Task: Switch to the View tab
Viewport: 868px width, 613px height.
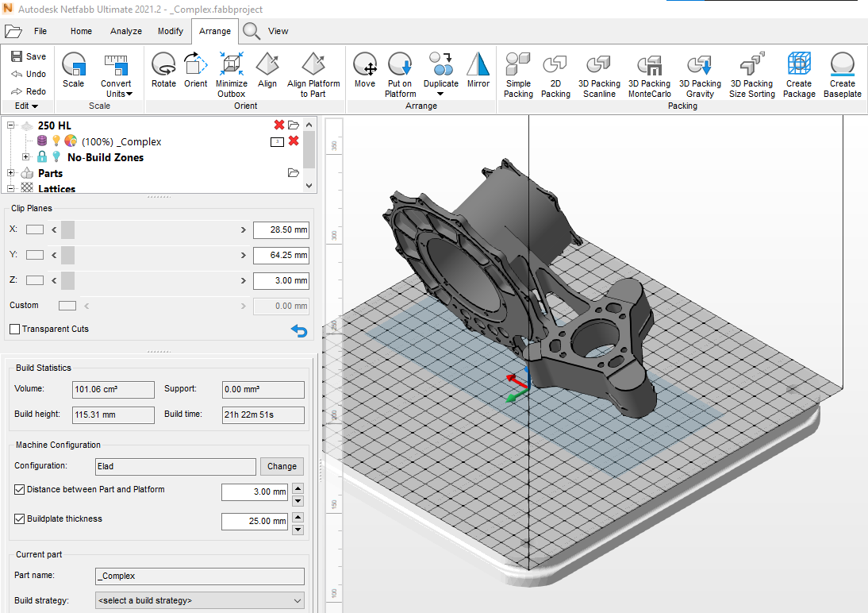Action: (278, 31)
